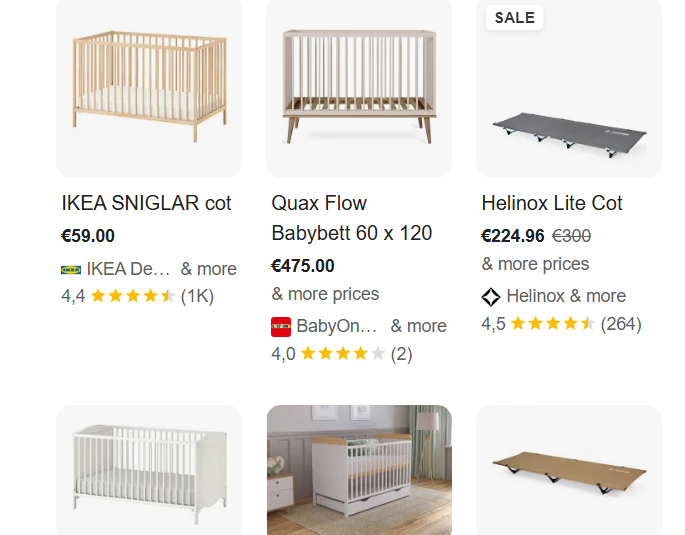
Task: Open the tan camping cot image
Action: click(568, 470)
